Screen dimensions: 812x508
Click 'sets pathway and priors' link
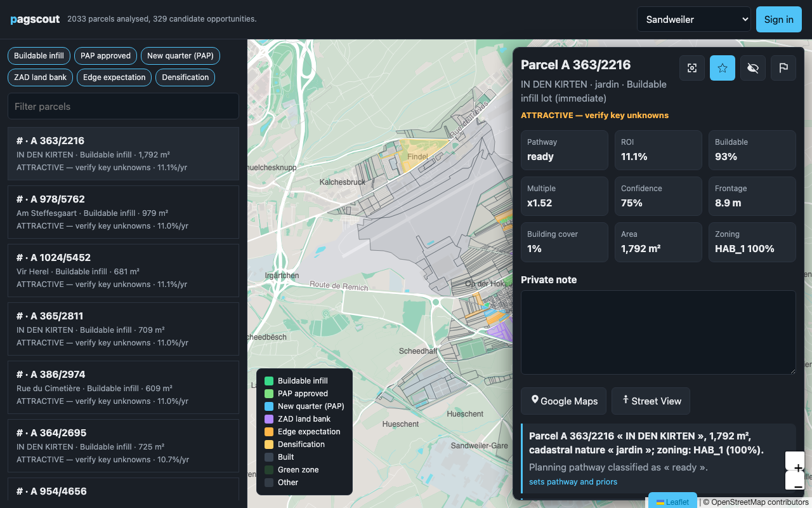click(573, 482)
